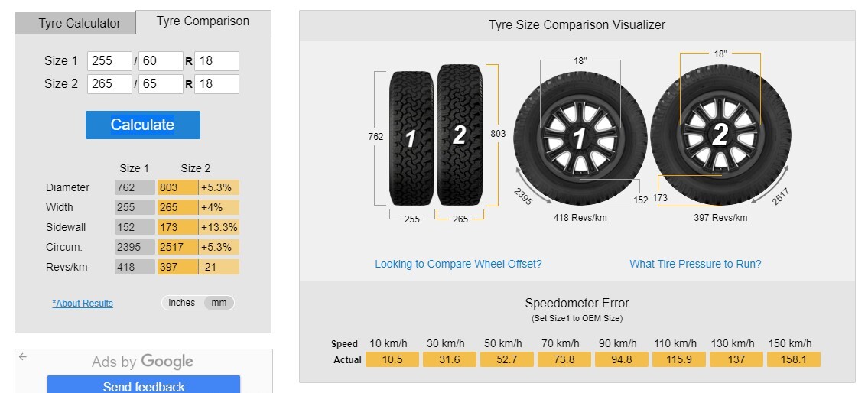This screenshot has width=868, height=393.
Task: Focus Size 1 width field showing 255
Action: [x=109, y=61]
